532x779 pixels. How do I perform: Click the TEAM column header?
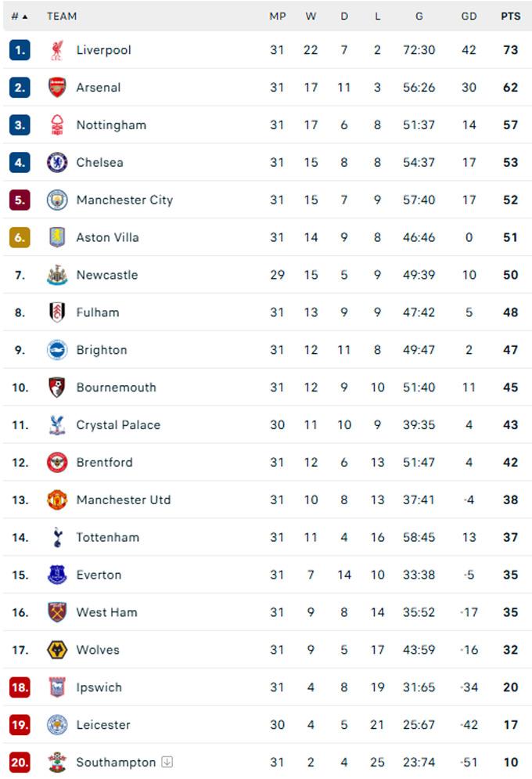coord(62,16)
